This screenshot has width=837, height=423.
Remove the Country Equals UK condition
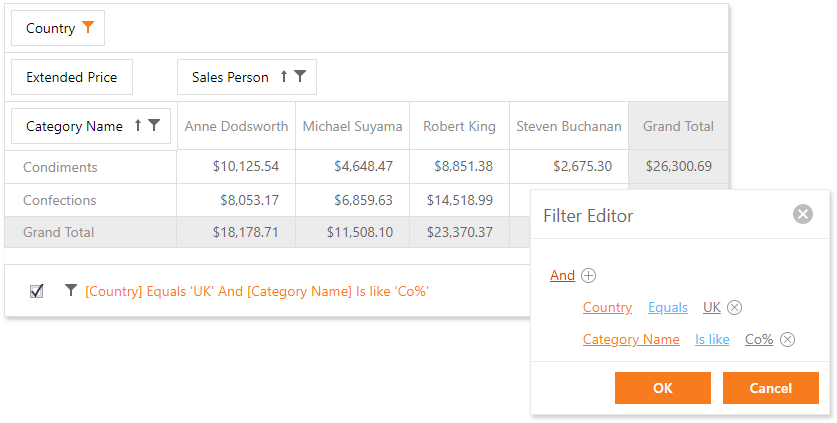click(735, 308)
